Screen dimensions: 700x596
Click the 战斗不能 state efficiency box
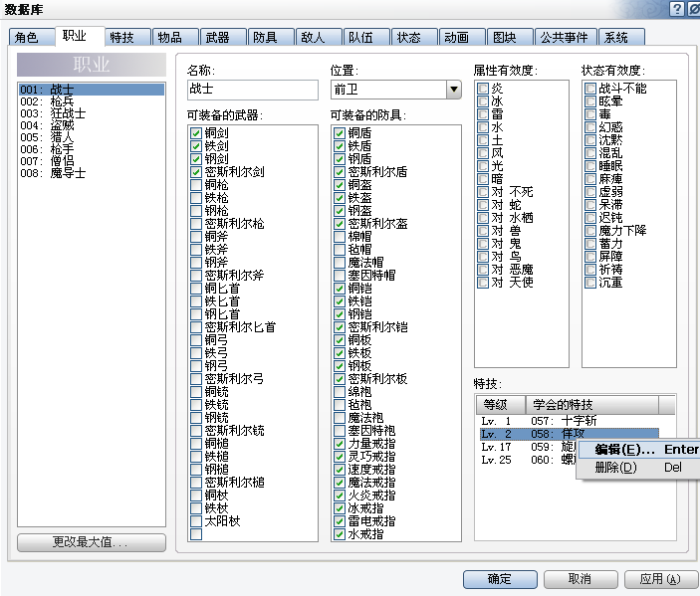point(590,89)
